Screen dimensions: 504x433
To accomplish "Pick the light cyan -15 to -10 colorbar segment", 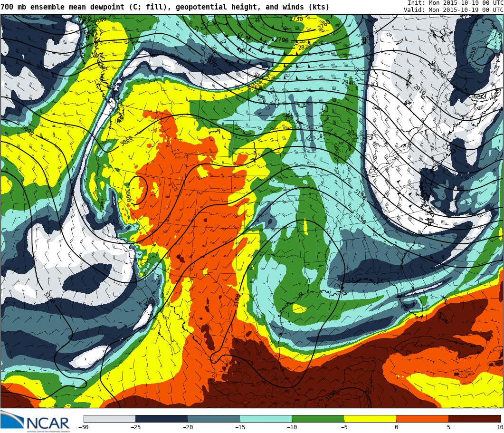I will [x=266, y=419].
